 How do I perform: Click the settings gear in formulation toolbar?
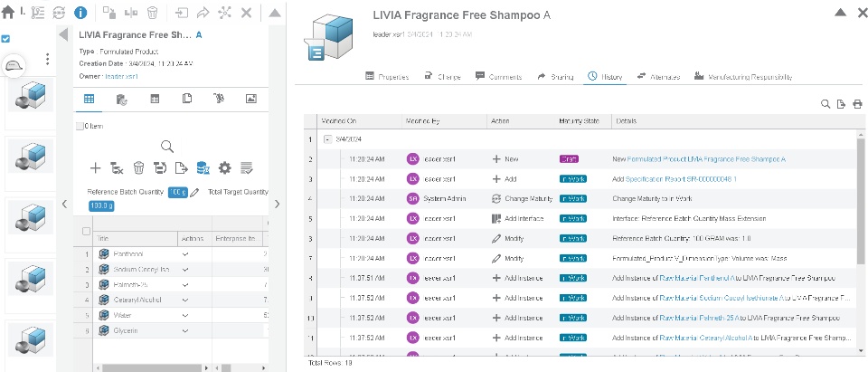coord(225,167)
